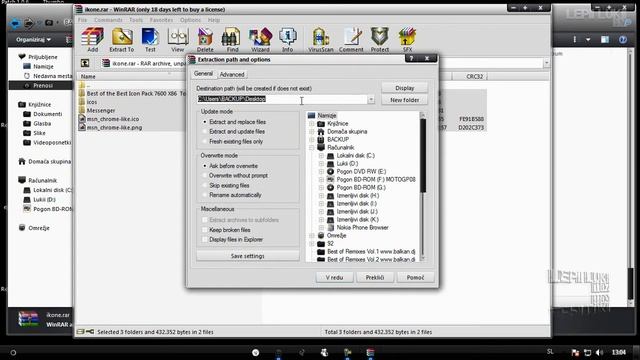Click the volume icon in system tray
The image size is (640, 360).
599,352
